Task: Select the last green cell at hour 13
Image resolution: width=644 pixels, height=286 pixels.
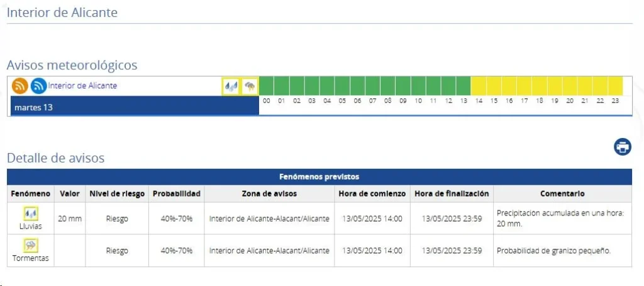Action: pyautogui.click(x=464, y=86)
